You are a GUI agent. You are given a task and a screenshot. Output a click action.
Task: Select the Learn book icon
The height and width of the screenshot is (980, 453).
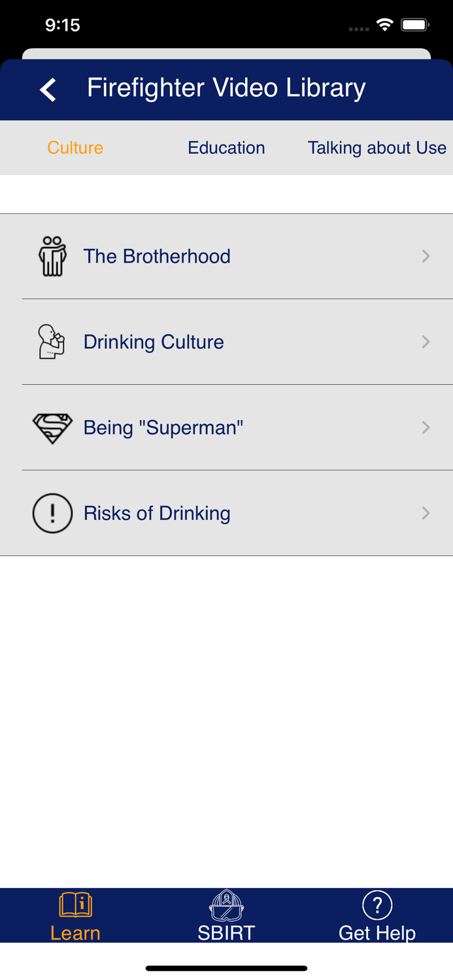(x=75, y=905)
